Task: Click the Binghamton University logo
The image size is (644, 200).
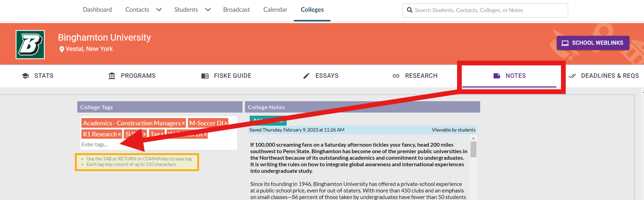Action: pos(30,44)
